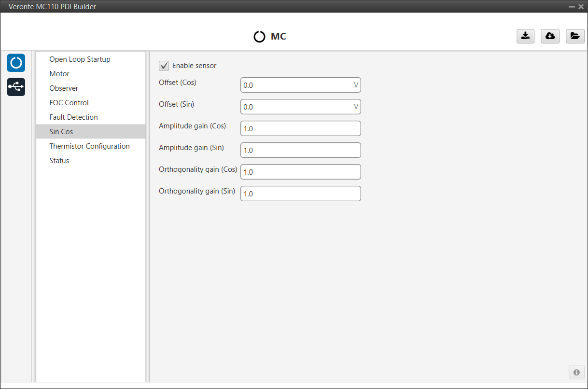
Task: Click the open folder icon button
Action: 574,36
